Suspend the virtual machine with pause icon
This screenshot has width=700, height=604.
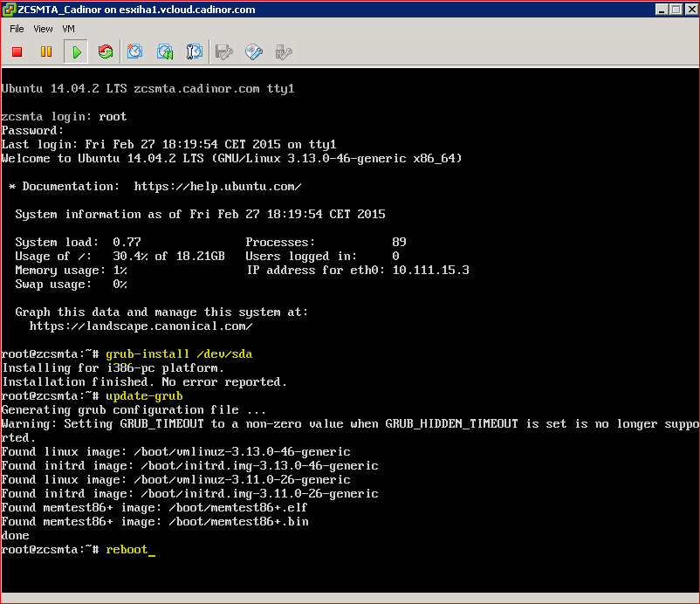pyautogui.click(x=46, y=51)
